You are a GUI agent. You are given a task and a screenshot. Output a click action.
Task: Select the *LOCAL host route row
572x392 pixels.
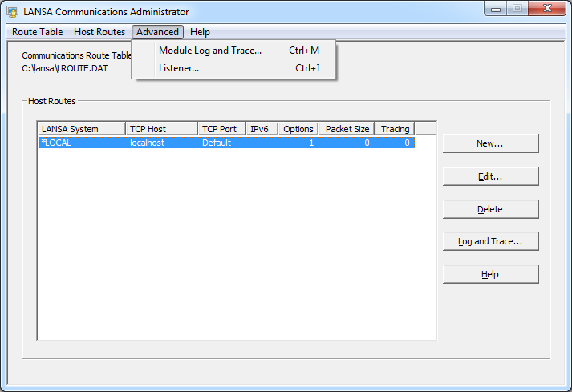tap(226, 143)
